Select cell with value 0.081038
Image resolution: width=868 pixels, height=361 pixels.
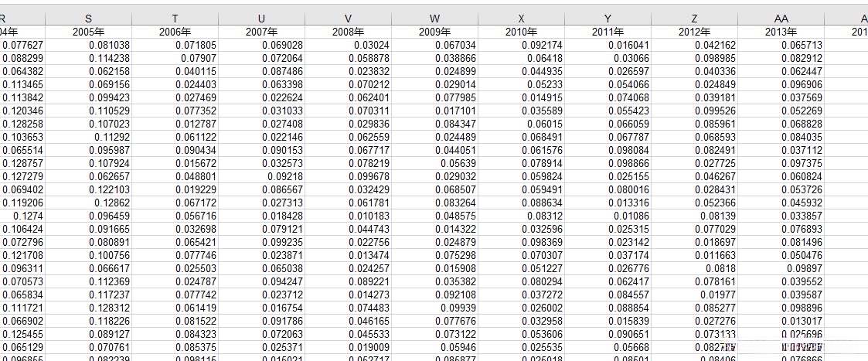(89, 46)
